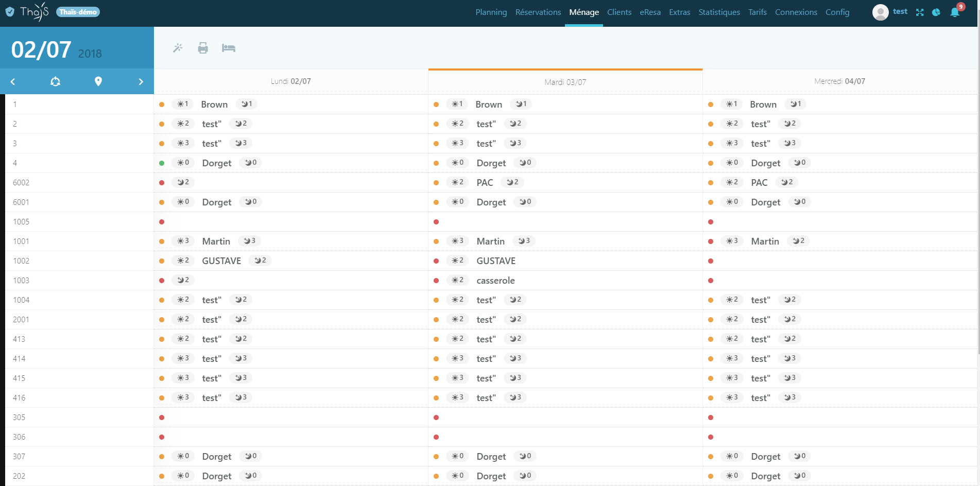Viewport: 980px width, 486px height.
Task: Select room 1005 row label
Action: pyautogui.click(x=21, y=222)
